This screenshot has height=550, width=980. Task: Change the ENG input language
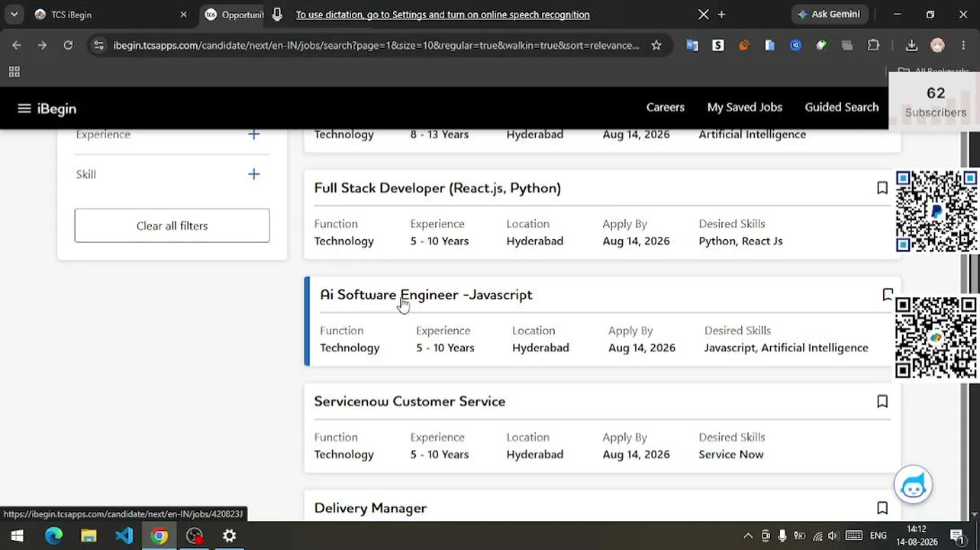878,535
